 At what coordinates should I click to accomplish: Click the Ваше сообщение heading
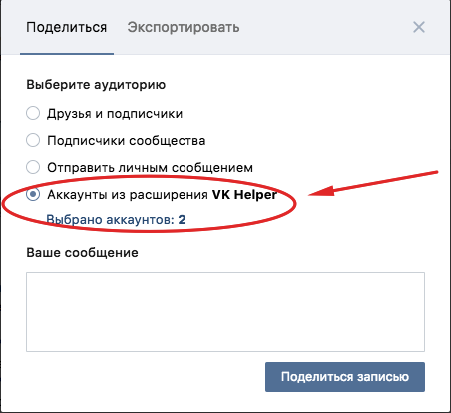coord(82,253)
